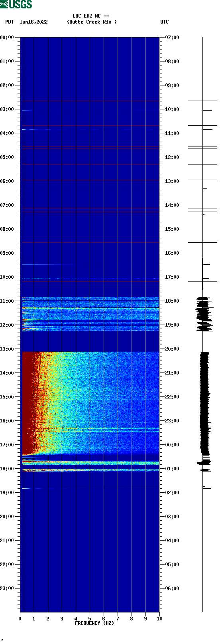Click the 2 Hz frequency axis label
The height and width of the screenshot is (644, 220).
(48, 619)
